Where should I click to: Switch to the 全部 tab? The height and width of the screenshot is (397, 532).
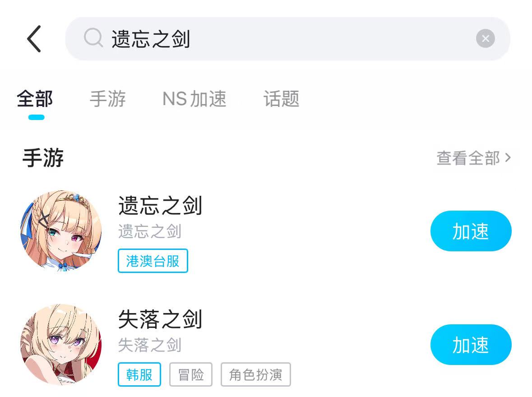click(x=35, y=99)
